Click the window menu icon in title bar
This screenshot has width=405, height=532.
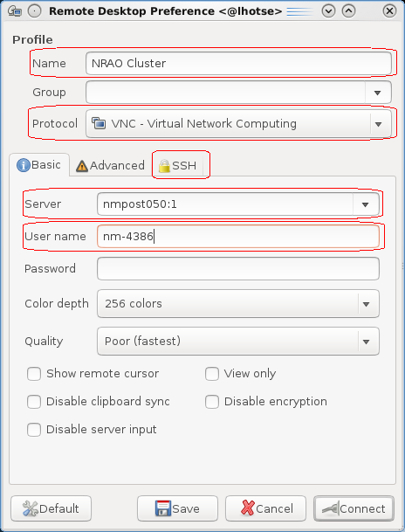point(15,11)
